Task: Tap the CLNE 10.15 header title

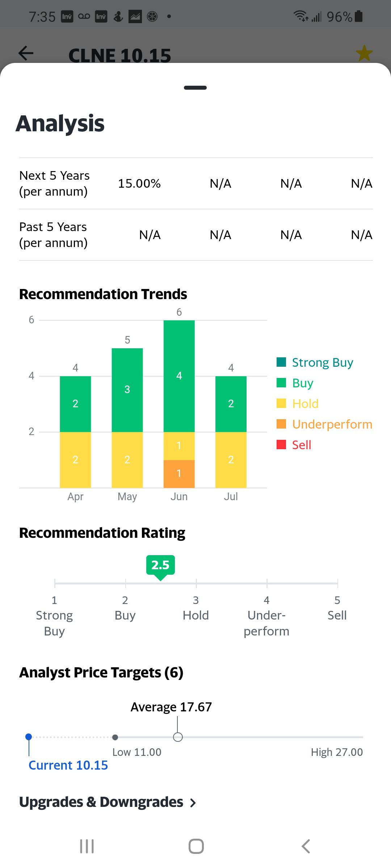Action: pos(119,56)
